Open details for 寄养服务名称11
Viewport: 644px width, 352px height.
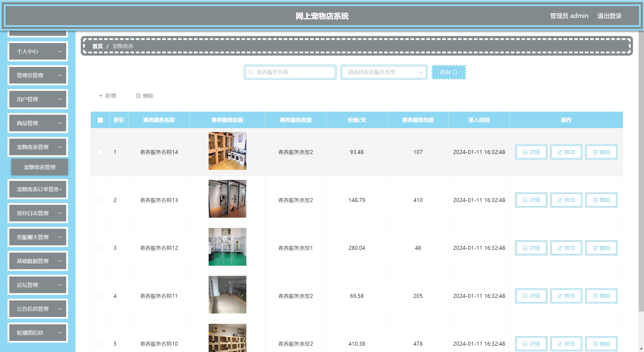(x=531, y=296)
